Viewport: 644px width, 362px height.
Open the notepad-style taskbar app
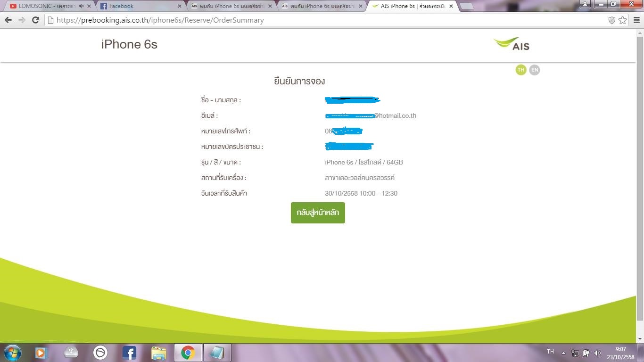pyautogui.click(x=217, y=352)
